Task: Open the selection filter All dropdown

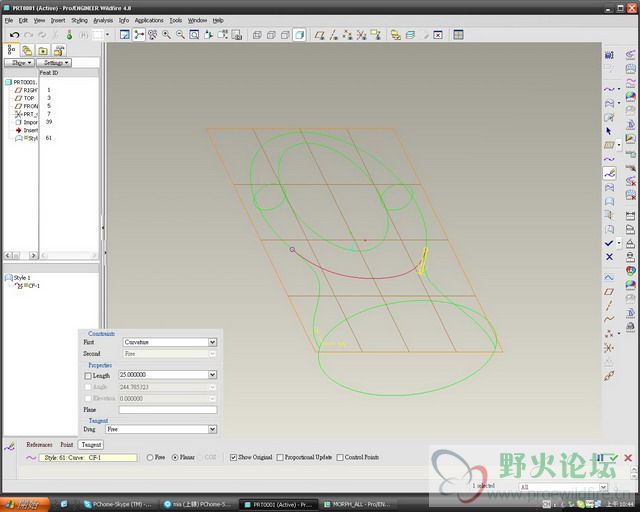Action: (x=603, y=487)
